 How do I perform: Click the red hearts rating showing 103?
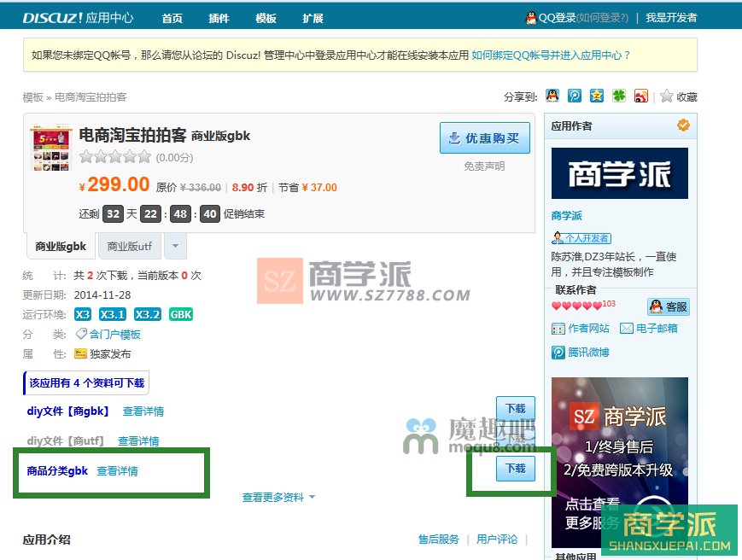583,305
